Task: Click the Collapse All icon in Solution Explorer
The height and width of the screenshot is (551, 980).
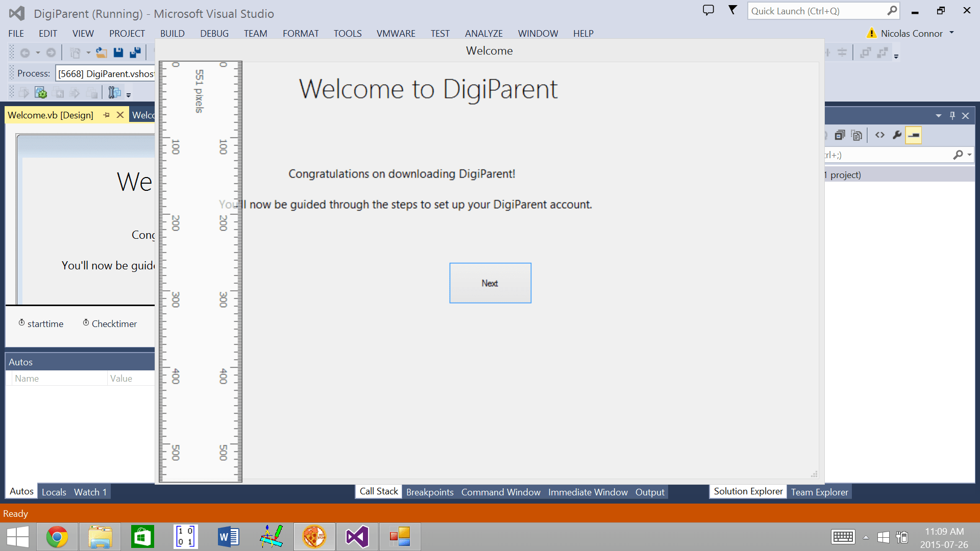Action: 840,135
